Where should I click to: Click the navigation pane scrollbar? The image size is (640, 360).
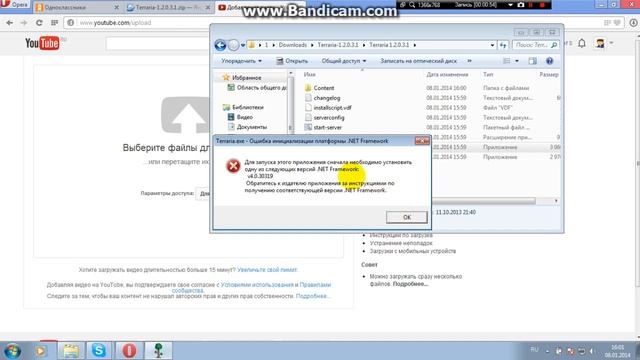[291, 102]
